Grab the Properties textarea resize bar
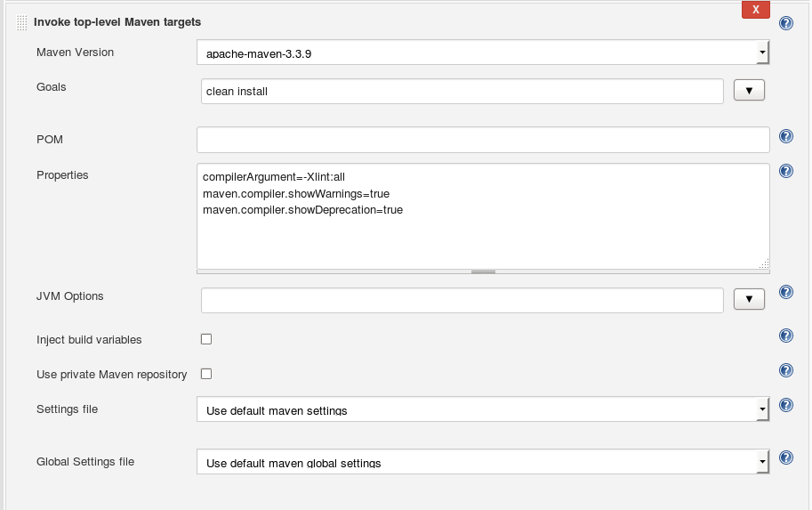This screenshot has width=812, height=510. click(483, 271)
